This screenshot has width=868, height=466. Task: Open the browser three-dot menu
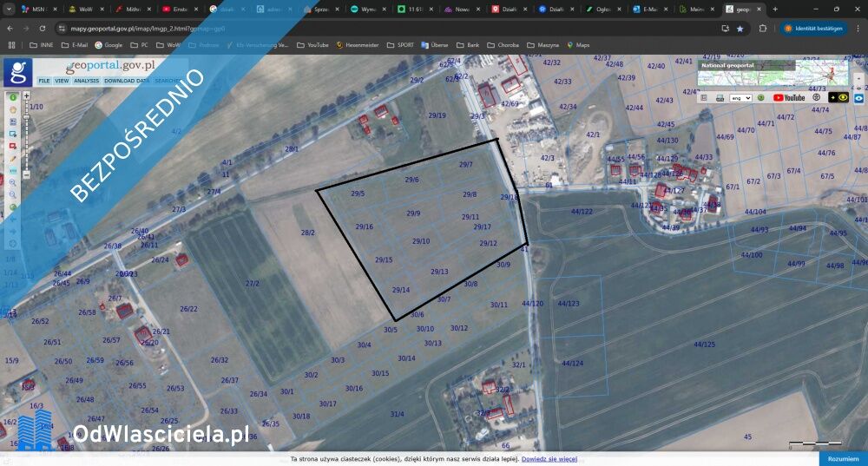pos(858,29)
